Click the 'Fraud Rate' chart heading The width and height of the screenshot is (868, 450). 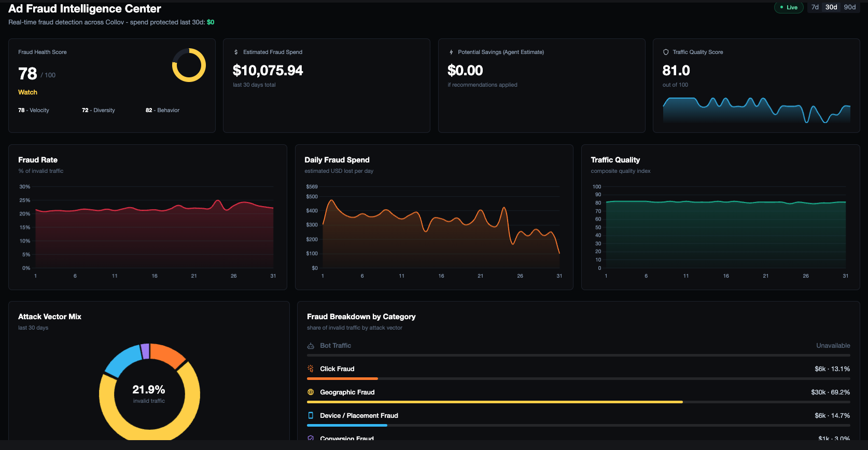point(38,160)
